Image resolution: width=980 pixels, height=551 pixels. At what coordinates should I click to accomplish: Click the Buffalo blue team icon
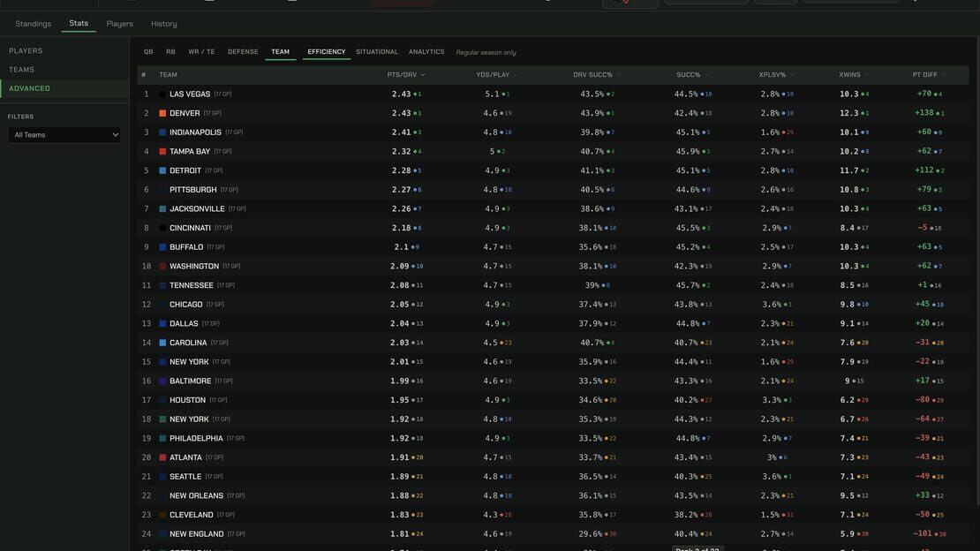click(162, 247)
